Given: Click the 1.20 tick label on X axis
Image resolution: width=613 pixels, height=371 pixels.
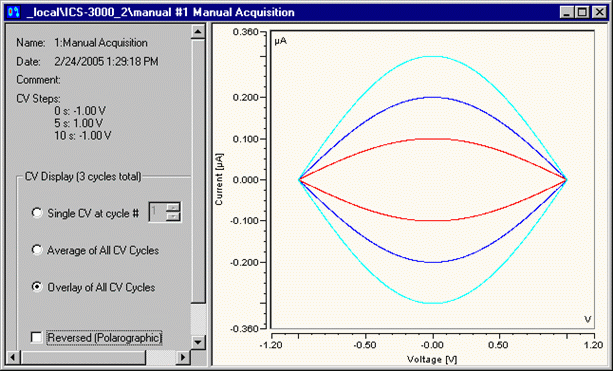Looking at the screenshot, I should click(594, 345).
